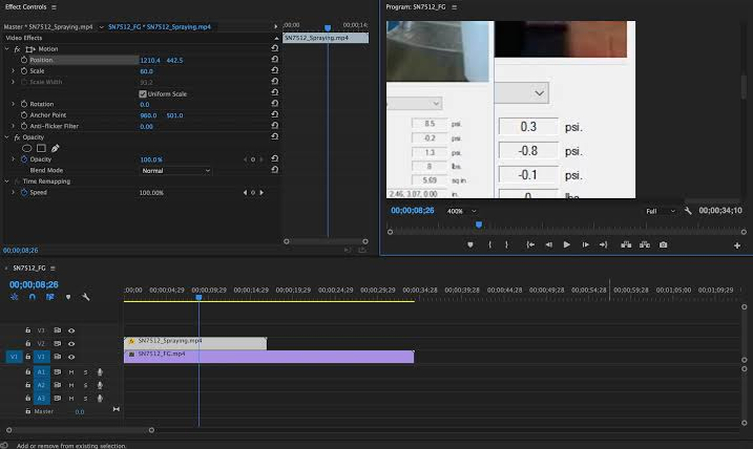Viewport: 753px width, 449px height.
Task: Toggle animation stopwatch for Opacity
Action: pos(24,159)
